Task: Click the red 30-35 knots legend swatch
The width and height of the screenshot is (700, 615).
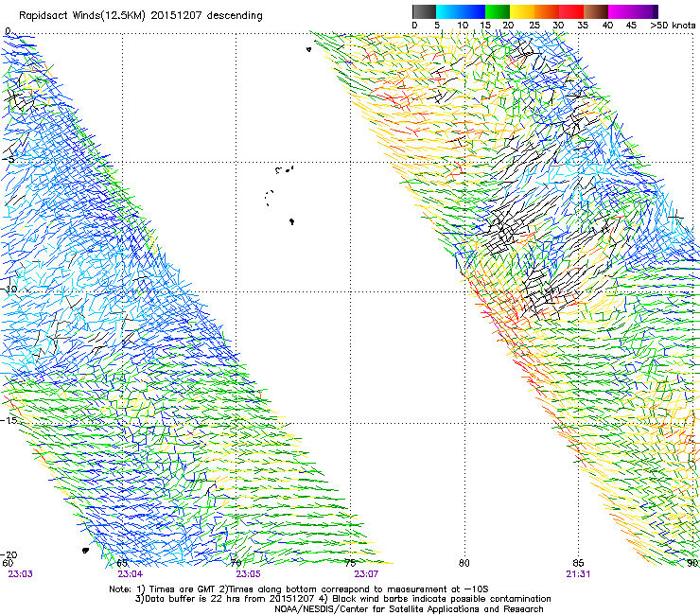Action: tap(571, 11)
